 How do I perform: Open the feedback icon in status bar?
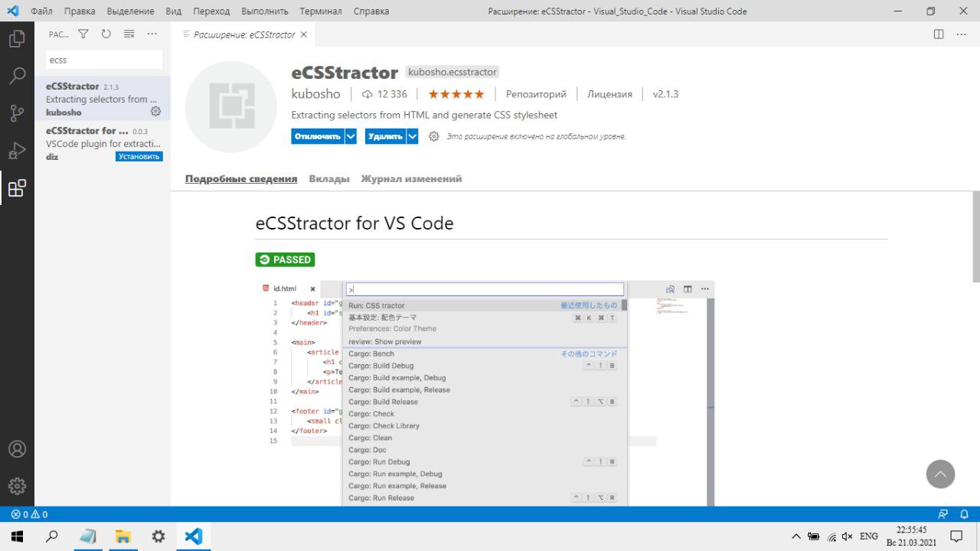[942, 514]
